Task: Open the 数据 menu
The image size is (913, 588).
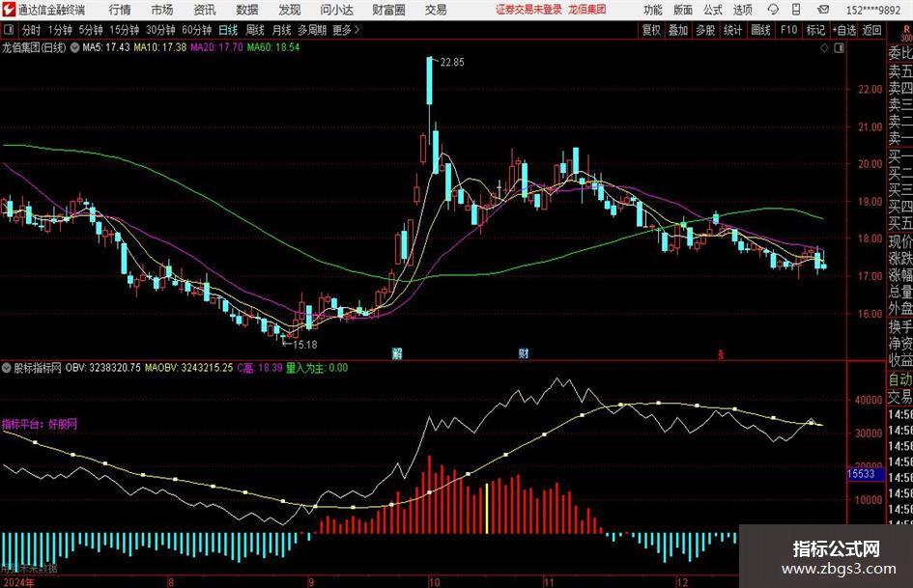Action: [x=247, y=10]
